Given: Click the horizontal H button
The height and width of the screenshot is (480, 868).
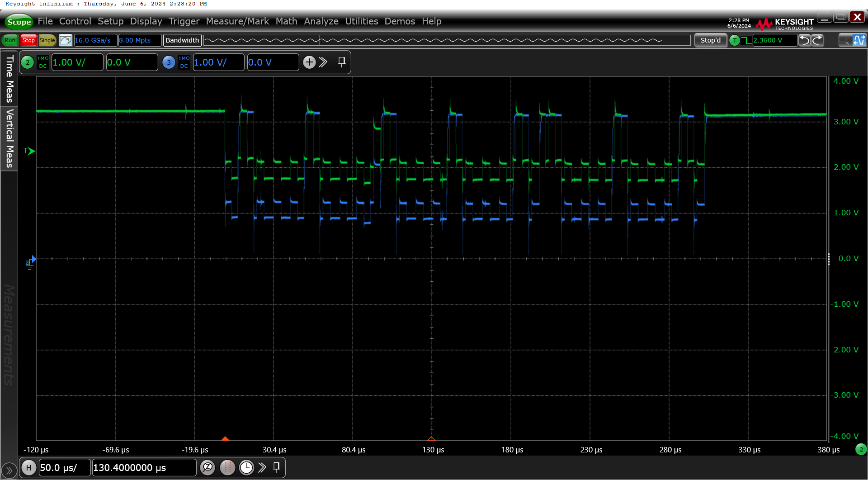Looking at the screenshot, I should click(x=29, y=468).
